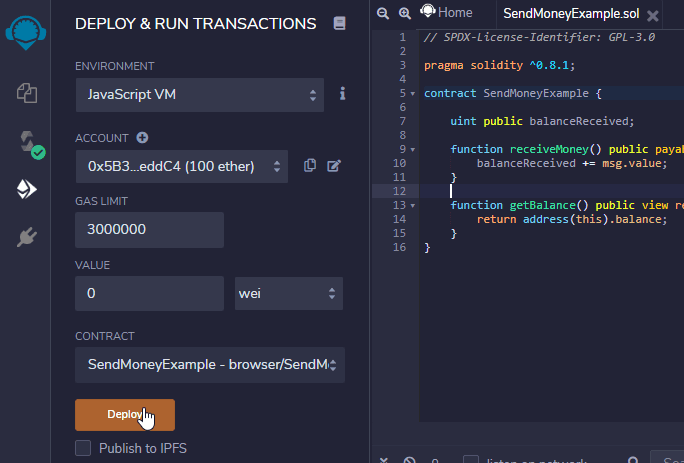Click the orange Deploy button
This screenshot has width=684, height=463.
click(x=125, y=415)
